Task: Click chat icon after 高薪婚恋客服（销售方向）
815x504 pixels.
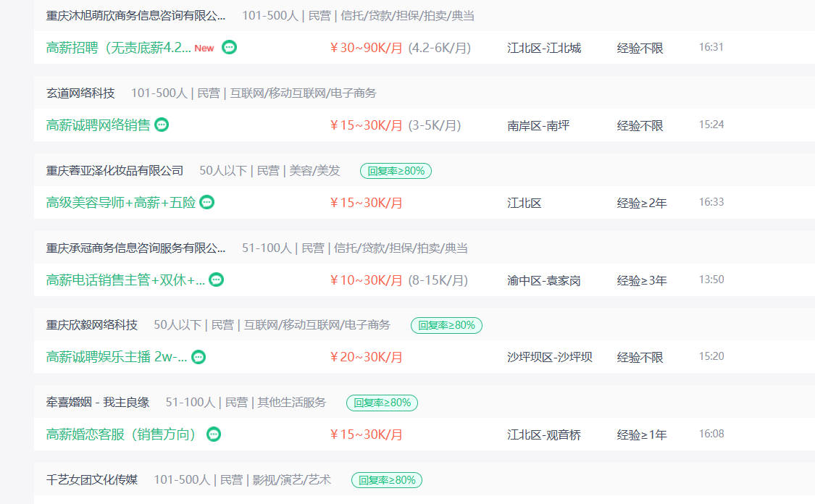Action: coord(214,434)
